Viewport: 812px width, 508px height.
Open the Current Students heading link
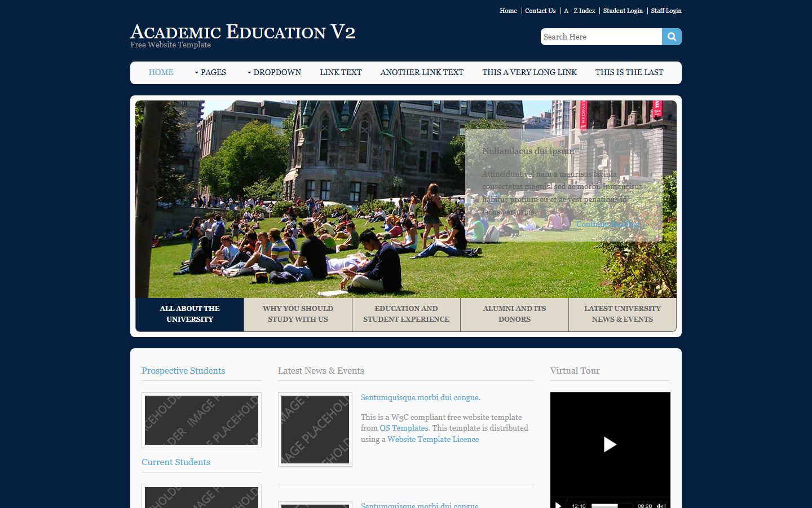pyautogui.click(x=176, y=462)
